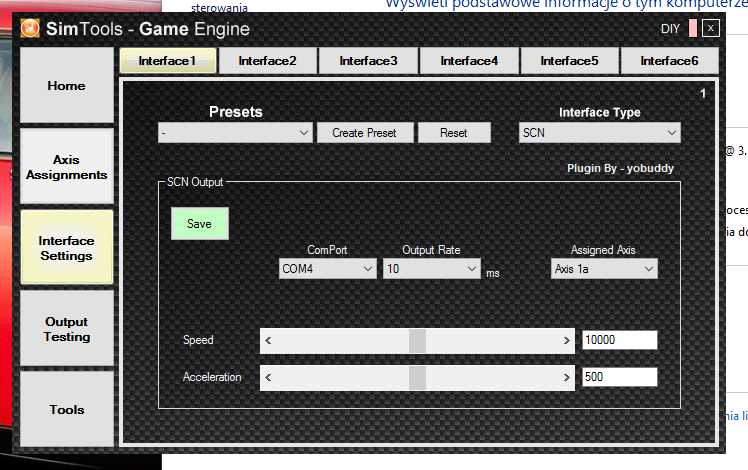Click the Speed slider right arrow

pos(566,340)
